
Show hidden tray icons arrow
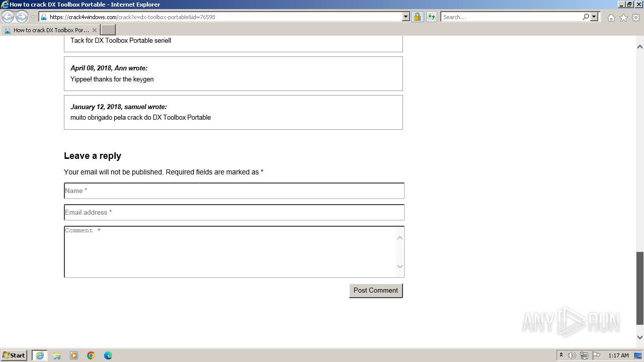[561, 355]
